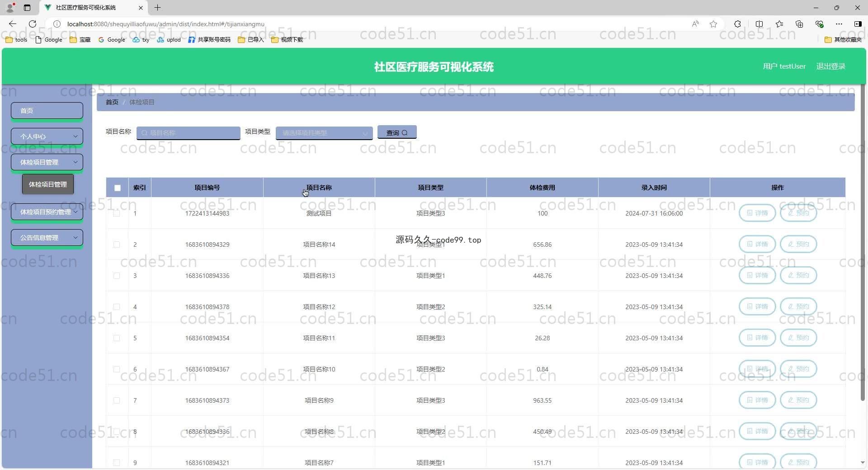Click the 项目编号 column header
This screenshot has height=470, width=868.
click(x=207, y=188)
